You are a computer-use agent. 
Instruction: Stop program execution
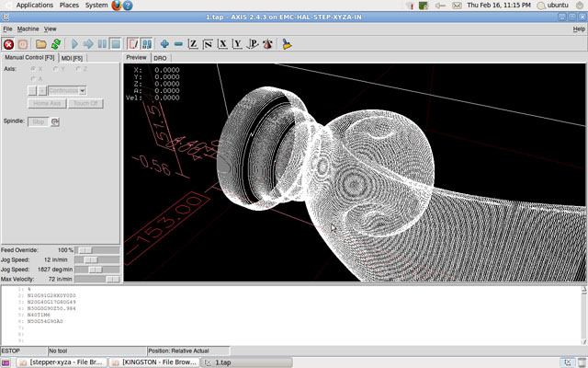(116, 44)
